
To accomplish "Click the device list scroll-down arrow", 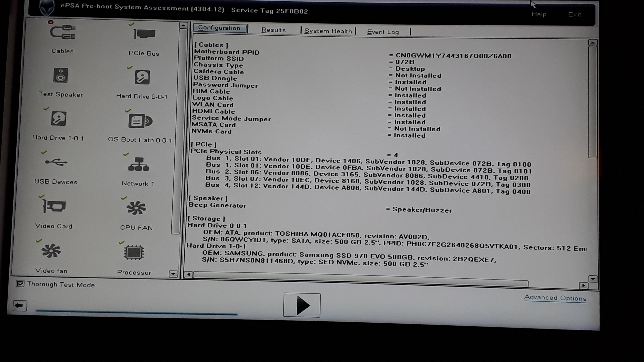I will 173,274.
